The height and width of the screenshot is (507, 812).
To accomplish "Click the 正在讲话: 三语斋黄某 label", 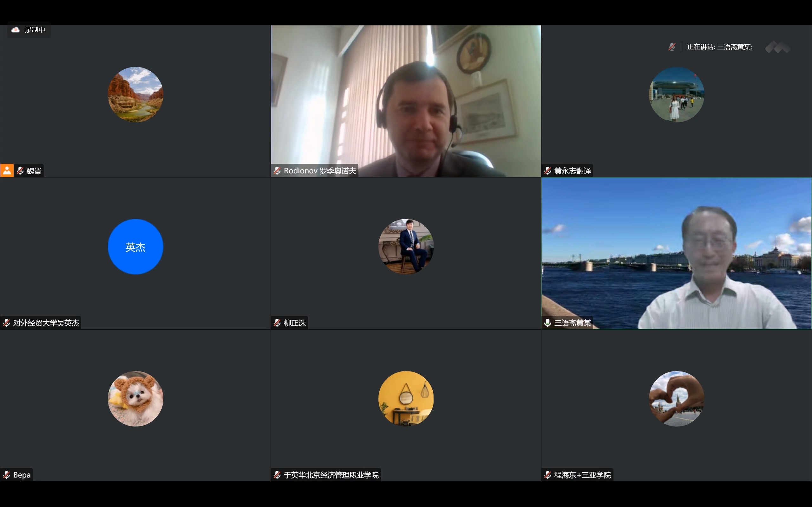I will [719, 47].
